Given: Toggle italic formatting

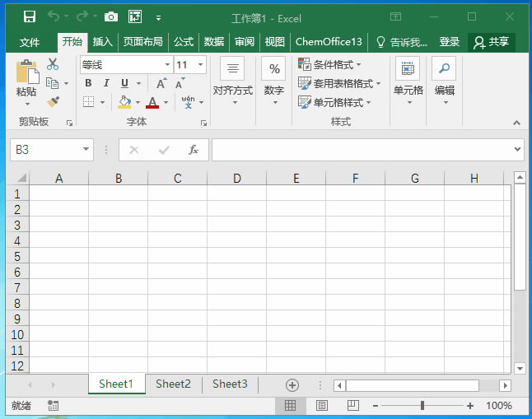Looking at the screenshot, I should [106, 83].
